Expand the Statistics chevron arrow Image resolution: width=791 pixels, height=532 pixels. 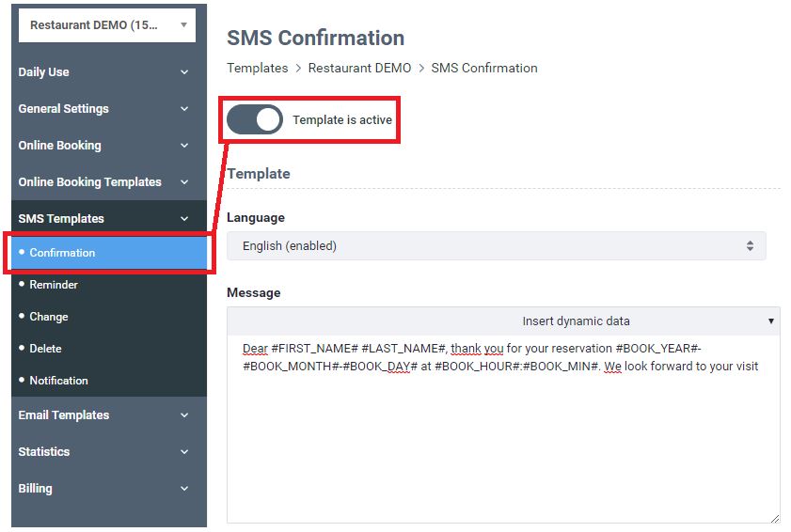pyautogui.click(x=184, y=452)
